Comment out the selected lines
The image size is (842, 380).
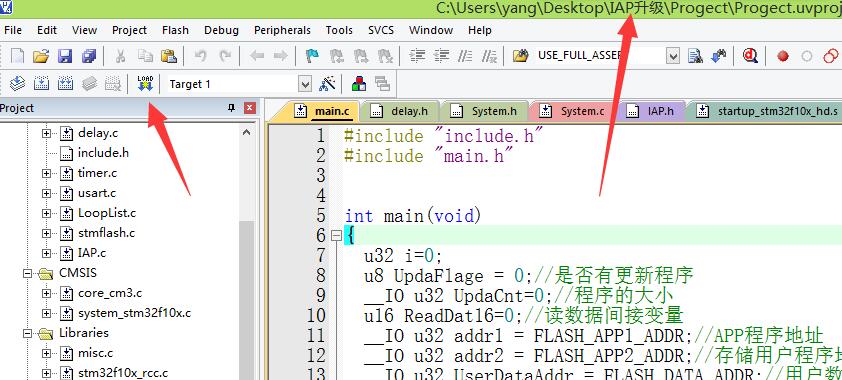[x=466, y=56]
